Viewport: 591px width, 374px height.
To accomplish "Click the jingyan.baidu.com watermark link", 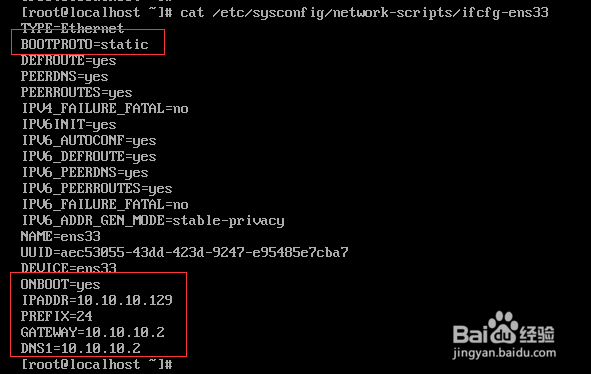I will tap(504, 353).
